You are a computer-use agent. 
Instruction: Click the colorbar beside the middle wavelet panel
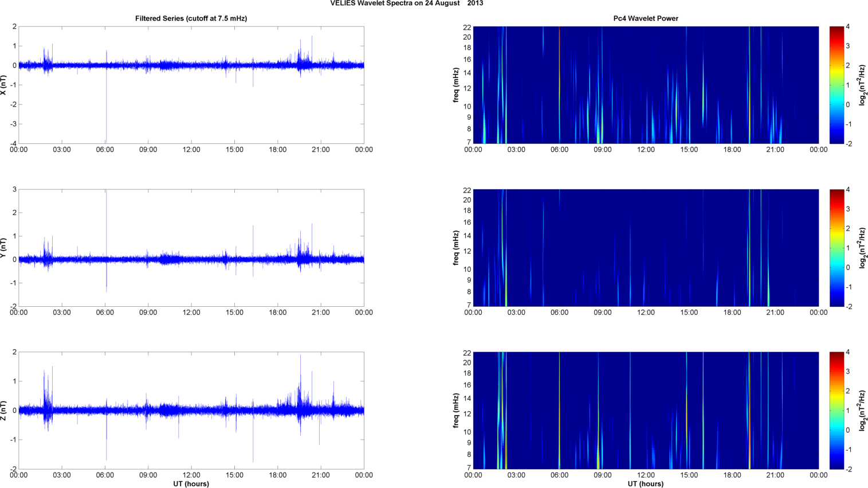point(836,248)
